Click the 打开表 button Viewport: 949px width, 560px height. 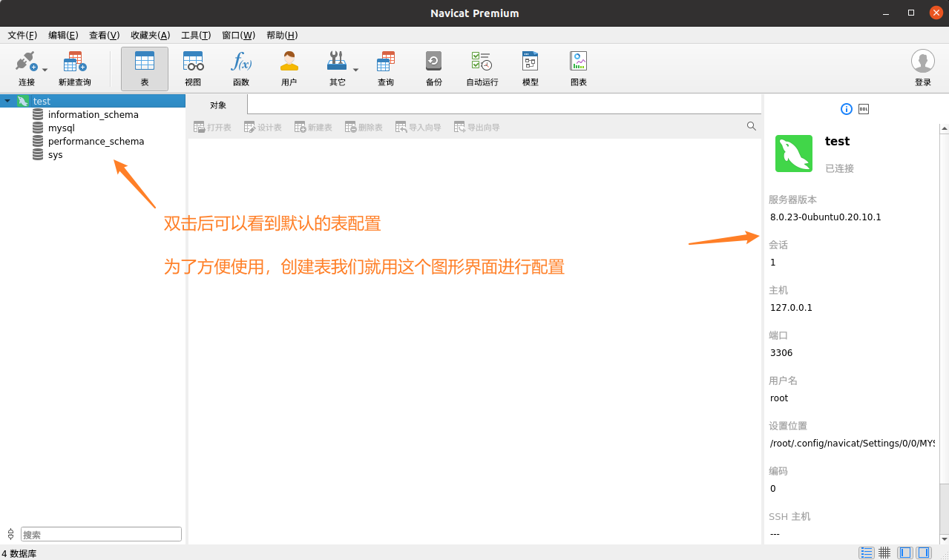coord(212,128)
